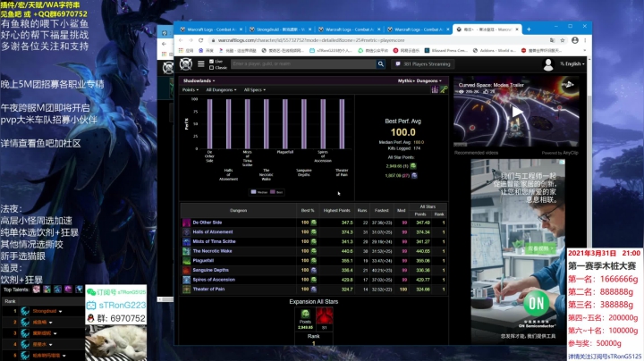Close the currently active browser tab

(x=517, y=29)
